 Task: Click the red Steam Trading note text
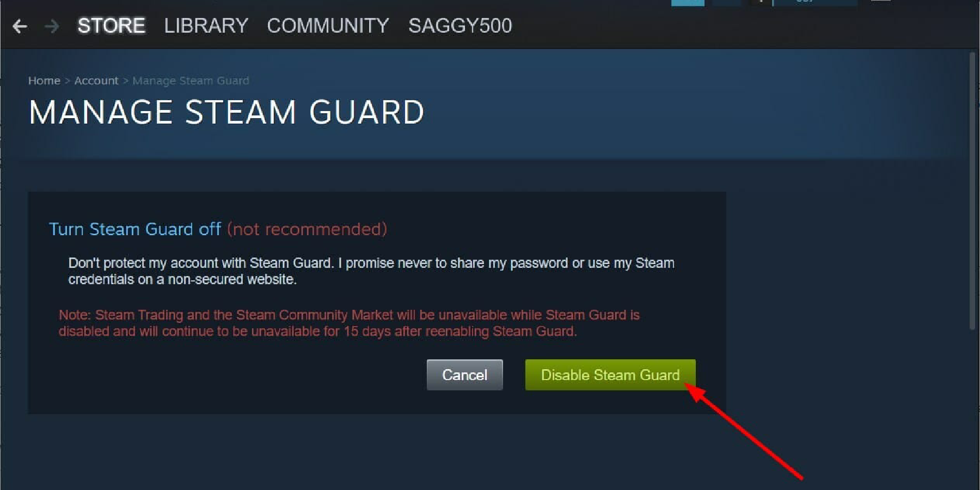coord(349,323)
